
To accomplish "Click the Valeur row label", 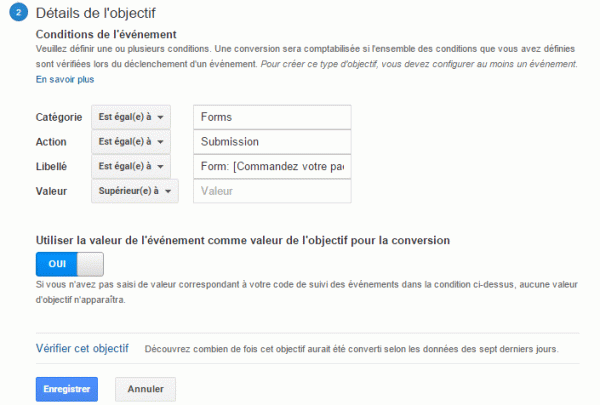I will coord(52,190).
